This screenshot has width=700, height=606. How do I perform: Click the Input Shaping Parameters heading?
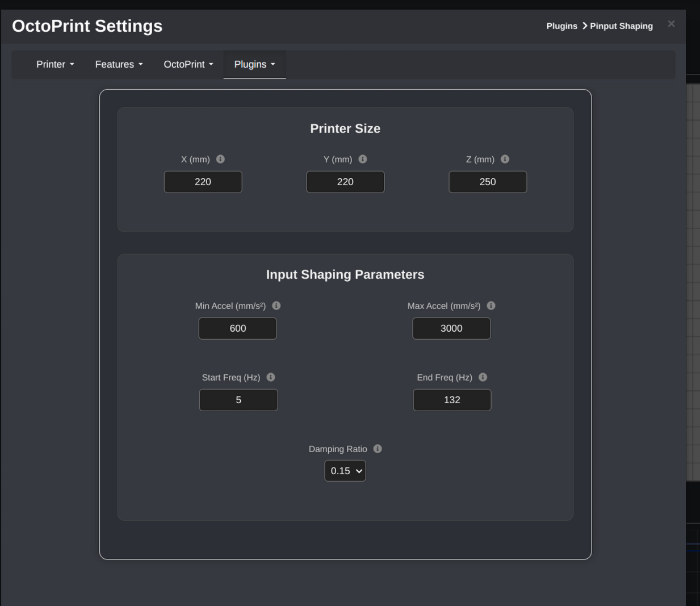tap(345, 274)
